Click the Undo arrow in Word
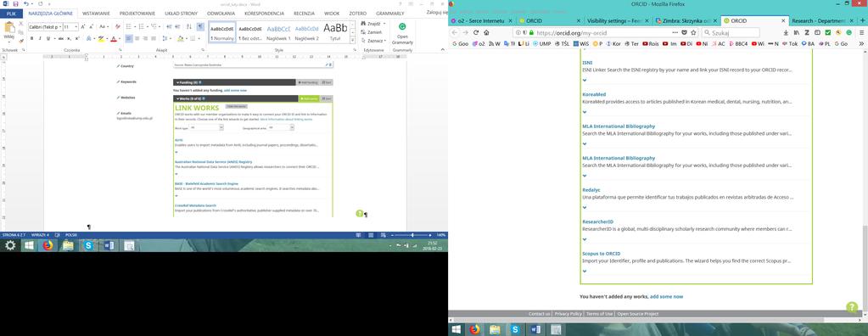Screen dimensions: 868x336 click(x=25, y=3)
